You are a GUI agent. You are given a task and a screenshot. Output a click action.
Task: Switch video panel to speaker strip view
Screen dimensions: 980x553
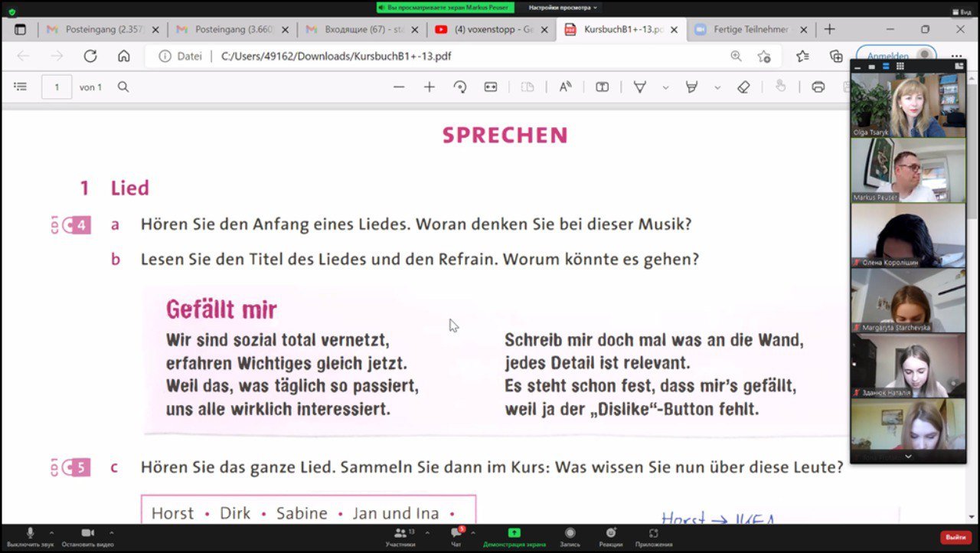[x=886, y=67]
